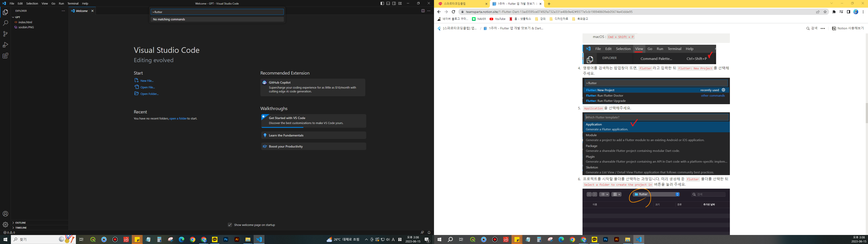Split the Welcome editor to the right
This screenshot has height=244, width=868.
423,11
